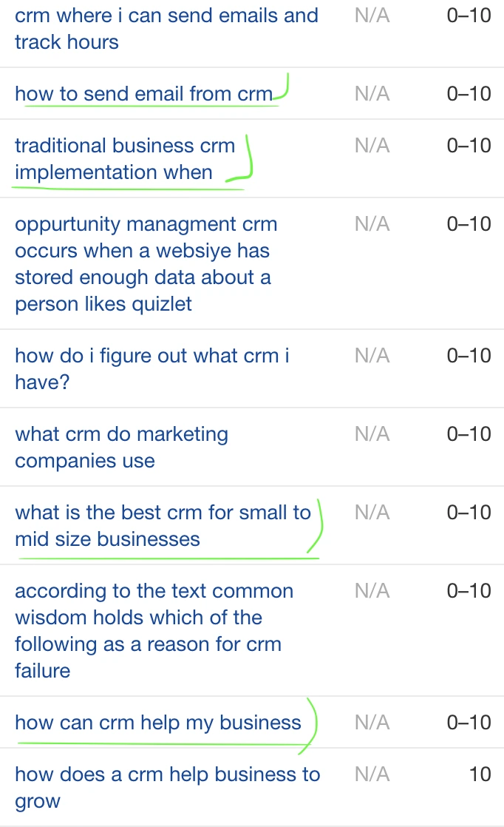This screenshot has width=504, height=827.
Task: Open 'how do i figure out what crm i have?'
Action: (x=152, y=368)
